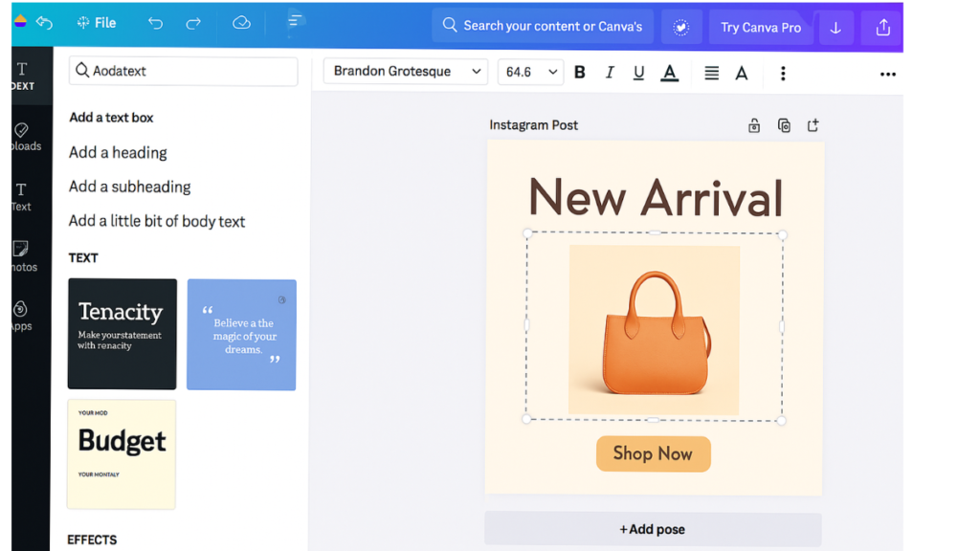Click the Add a text box label
Screen dimensions: 980x551
pyautogui.click(x=111, y=118)
